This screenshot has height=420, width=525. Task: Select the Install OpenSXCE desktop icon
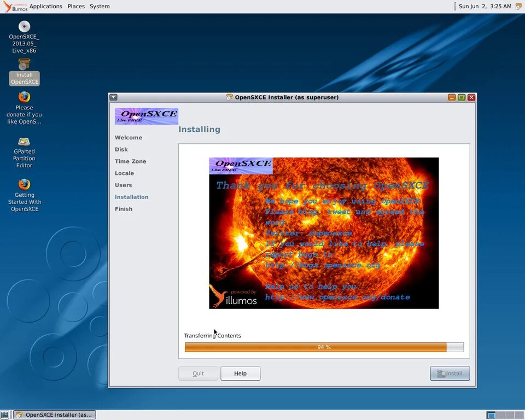[x=24, y=72]
